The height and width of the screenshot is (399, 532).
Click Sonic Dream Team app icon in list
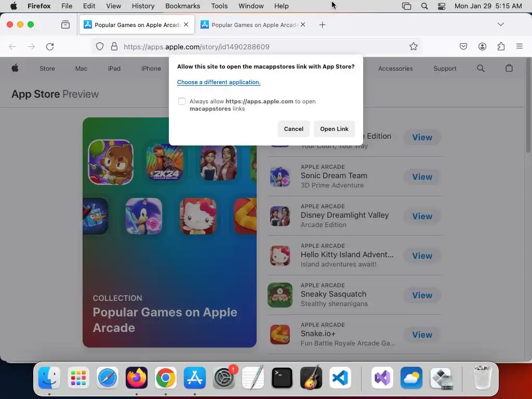280,177
